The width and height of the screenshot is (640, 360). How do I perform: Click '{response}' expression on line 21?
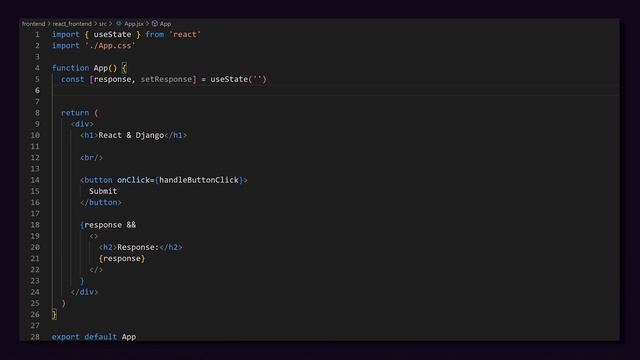122,258
